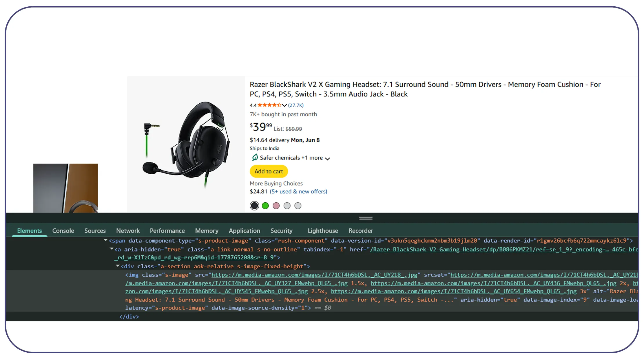Click the orange star rating icons
This screenshot has height=359, width=644.
pyautogui.click(x=269, y=105)
